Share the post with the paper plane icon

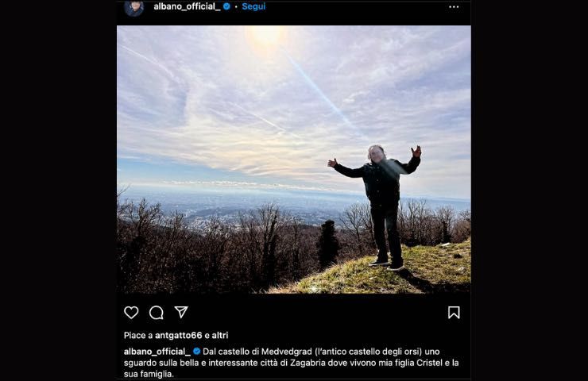[x=181, y=313]
